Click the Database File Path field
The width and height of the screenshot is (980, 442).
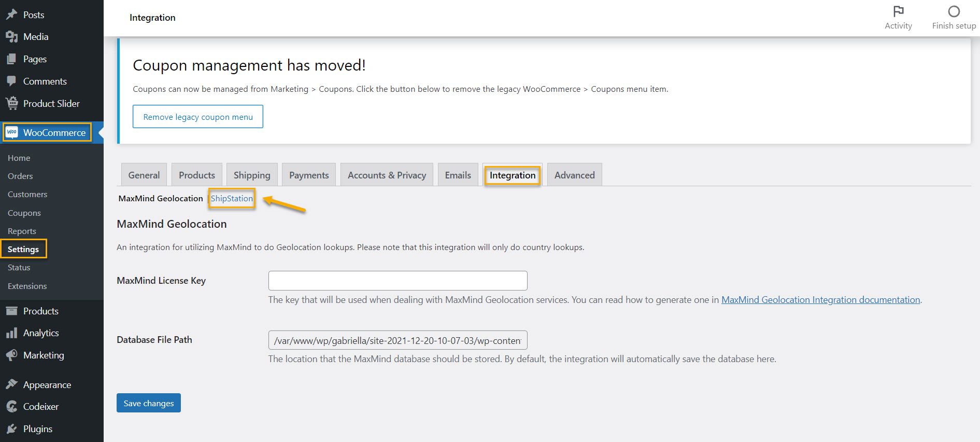tap(398, 340)
